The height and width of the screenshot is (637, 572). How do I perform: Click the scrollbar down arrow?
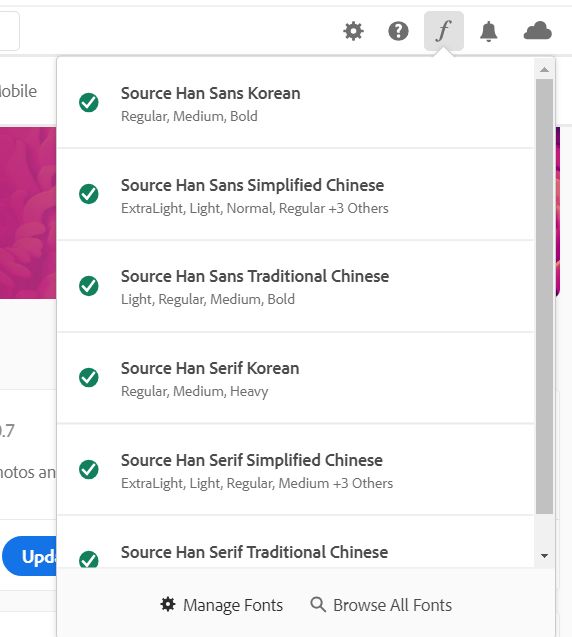(x=544, y=556)
